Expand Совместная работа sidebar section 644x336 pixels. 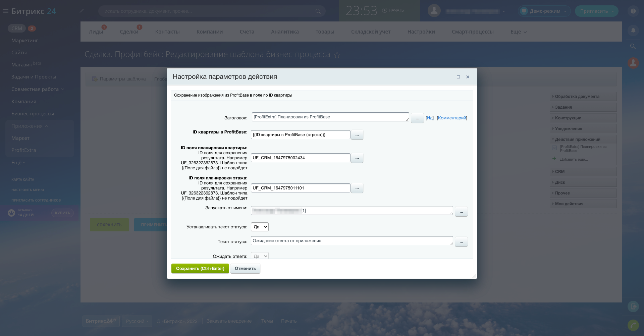coord(38,89)
